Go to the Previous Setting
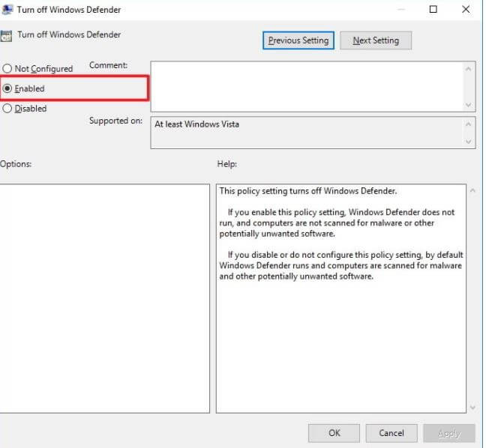 (x=298, y=40)
